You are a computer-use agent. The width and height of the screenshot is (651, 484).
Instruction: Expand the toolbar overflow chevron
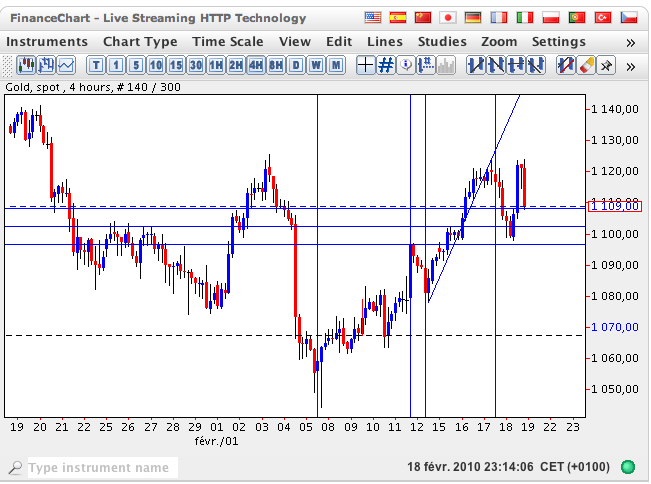point(631,66)
